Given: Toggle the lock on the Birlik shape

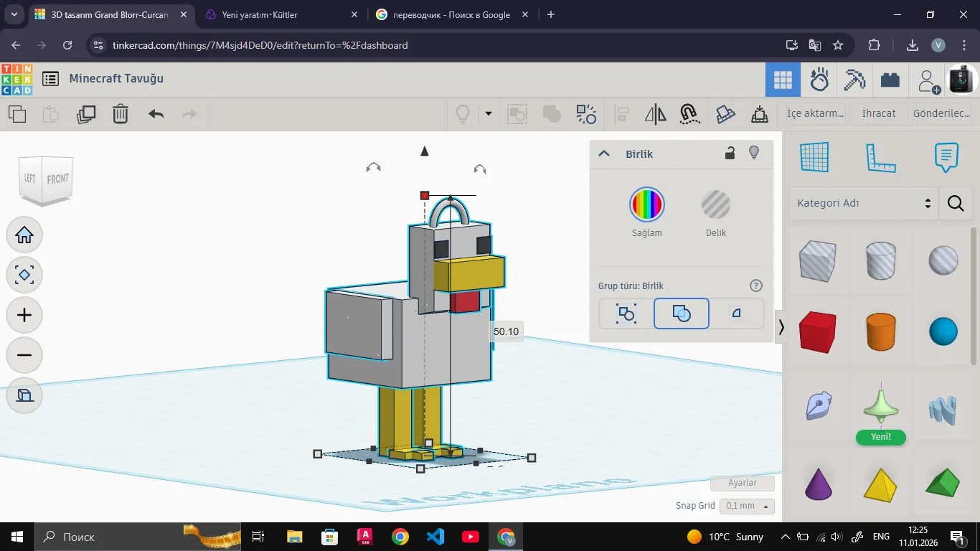Looking at the screenshot, I should tap(730, 153).
